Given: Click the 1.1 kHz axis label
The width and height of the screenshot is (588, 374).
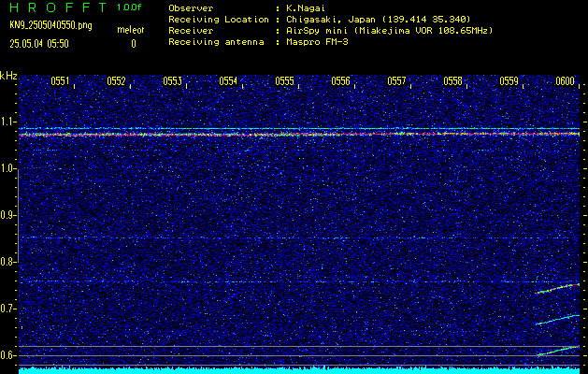Looking at the screenshot, I should pos(8,122).
